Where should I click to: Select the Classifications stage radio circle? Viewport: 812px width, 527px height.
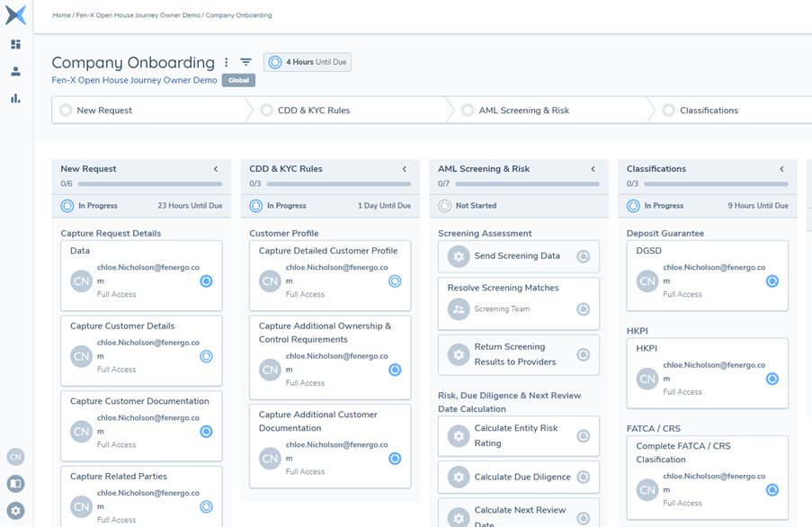(668, 111)
